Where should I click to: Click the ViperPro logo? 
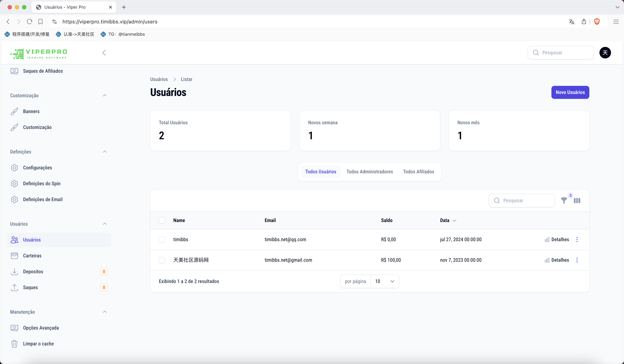pos(39,54)
